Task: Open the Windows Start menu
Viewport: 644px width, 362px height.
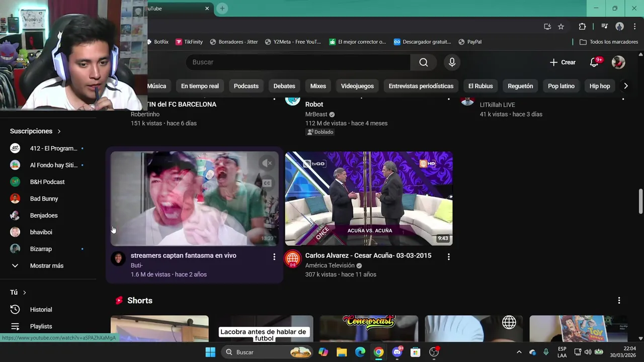Action: point(210,352)
